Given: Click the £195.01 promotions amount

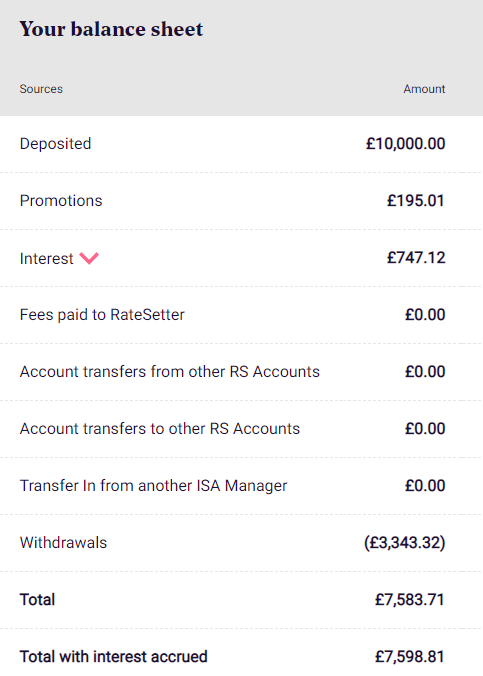Looking at the screenshot, I should point(416,200).
